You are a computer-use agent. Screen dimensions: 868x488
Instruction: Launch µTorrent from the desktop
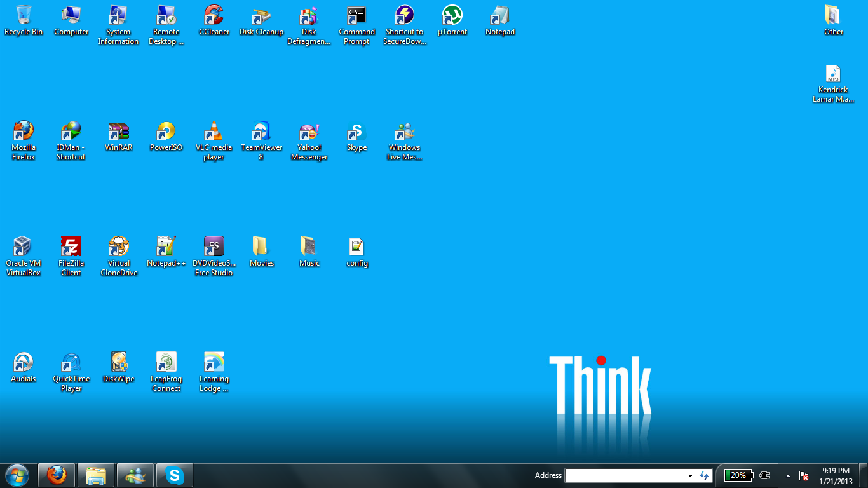[452, 16]
